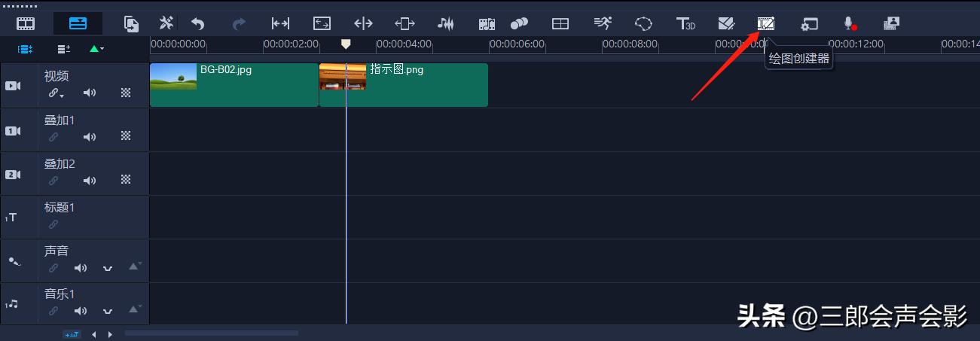Screen dimensions: 980x341
Task: Mute the 叠加2 track
Action: 90,181
